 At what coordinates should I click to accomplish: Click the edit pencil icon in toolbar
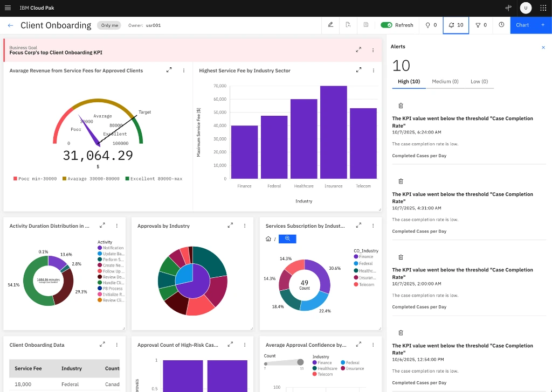[x=330, y=25]
